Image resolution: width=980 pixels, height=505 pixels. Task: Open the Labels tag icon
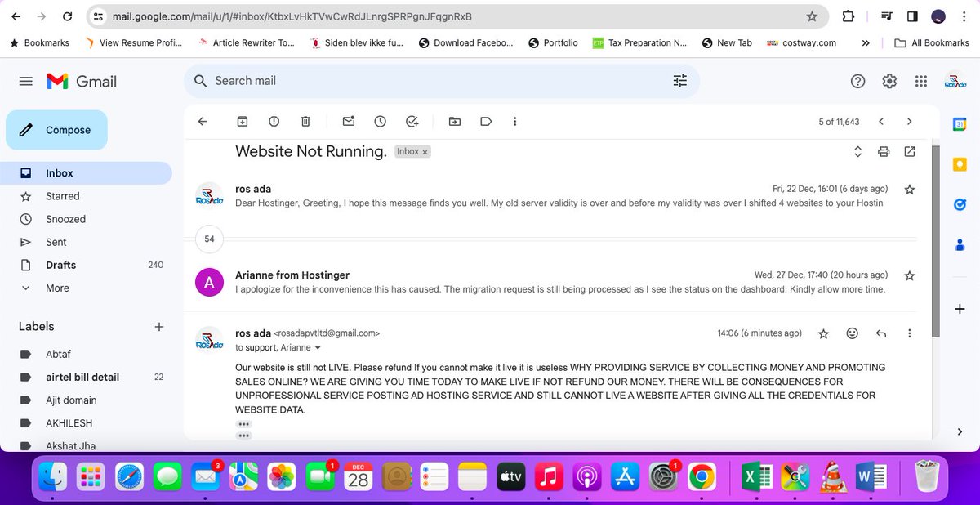tap(486, 122)
